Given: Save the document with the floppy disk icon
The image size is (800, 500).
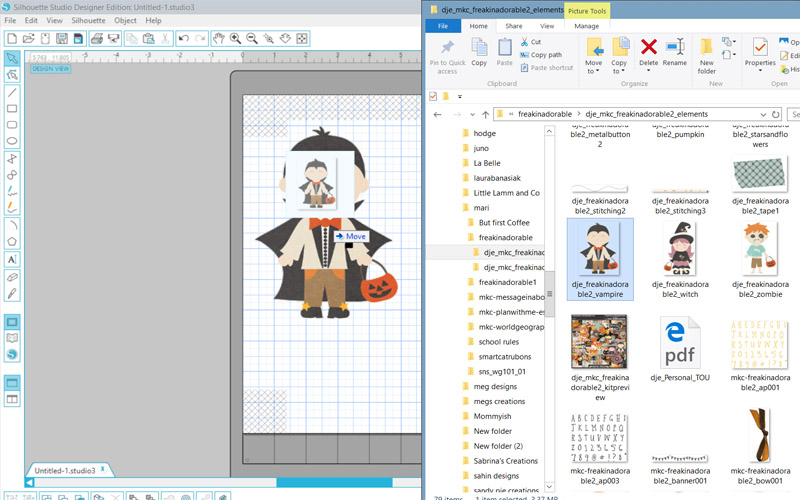Looking at the screenshot, I should click(x=62, y=38).
